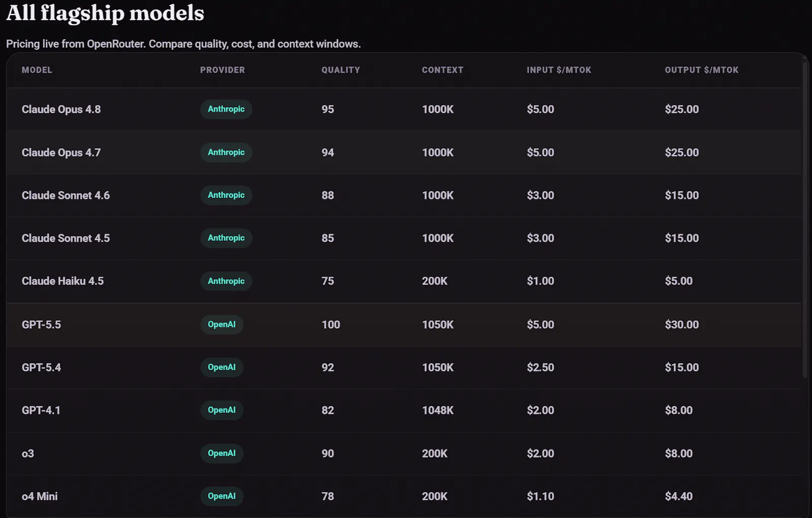Click the $30.00 output price for GPT-5.5
Image resolution: width=812 pixels, height=518 pixels.
click(x=682, y=325)
